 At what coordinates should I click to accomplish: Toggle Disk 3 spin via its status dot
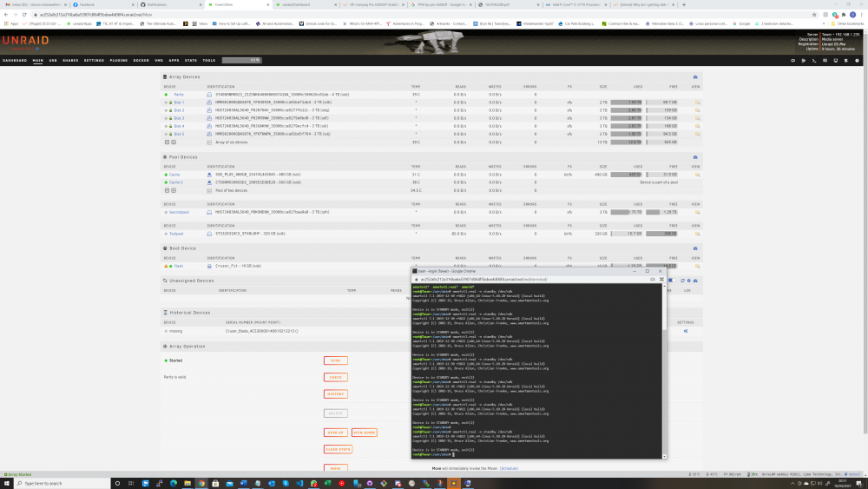(166, 118)
